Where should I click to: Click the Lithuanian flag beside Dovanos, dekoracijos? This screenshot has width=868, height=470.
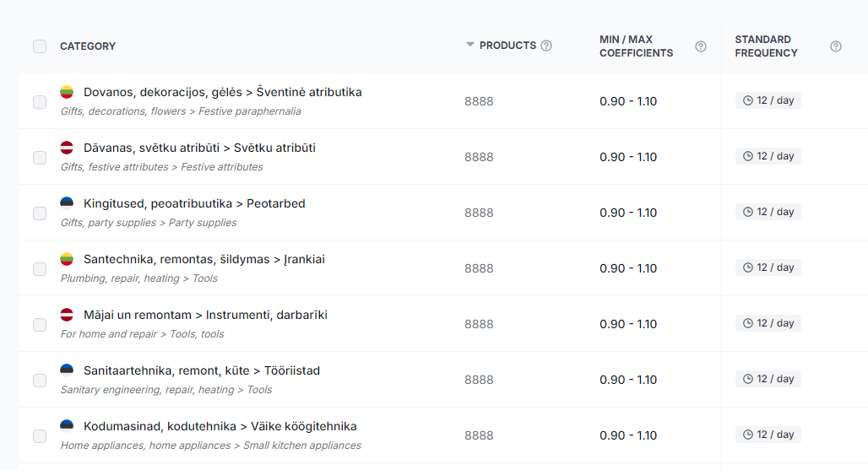[x=67, y=92]
